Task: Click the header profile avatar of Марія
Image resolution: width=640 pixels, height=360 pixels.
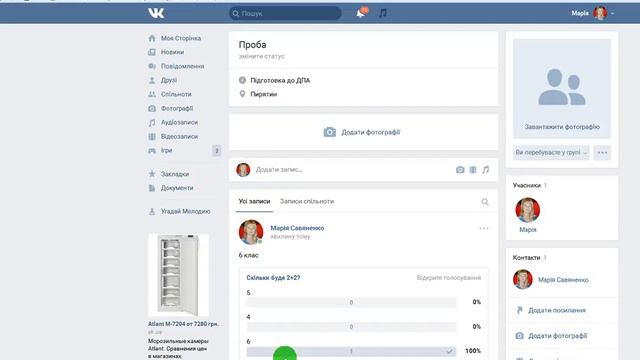Action: (600, 13)
